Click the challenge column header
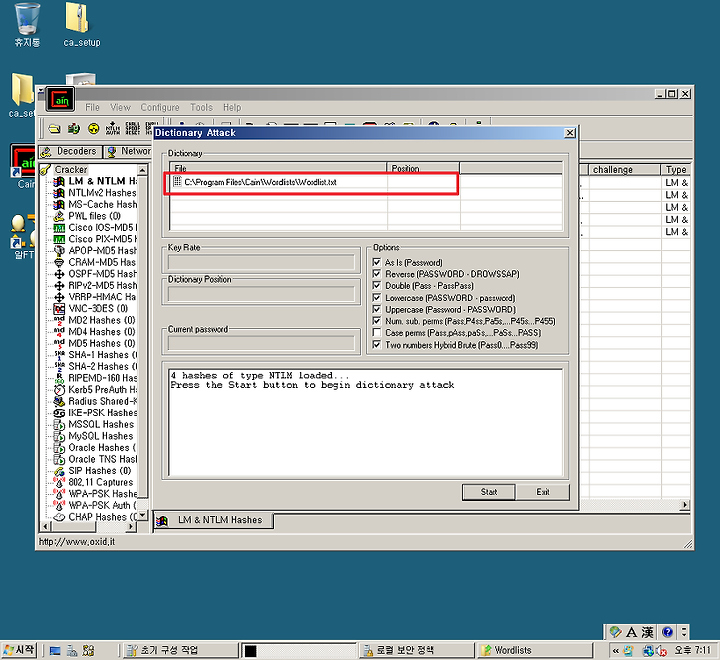This screenshot has width=720, height=660. click(624, 169)
